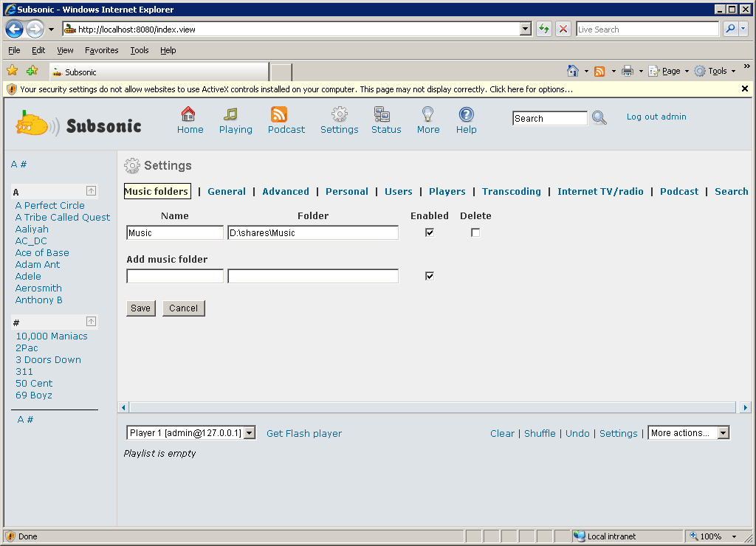Click the search magnifier icon next to Search box
Viewport: 756px width, 546px height.
coord(599,118)
